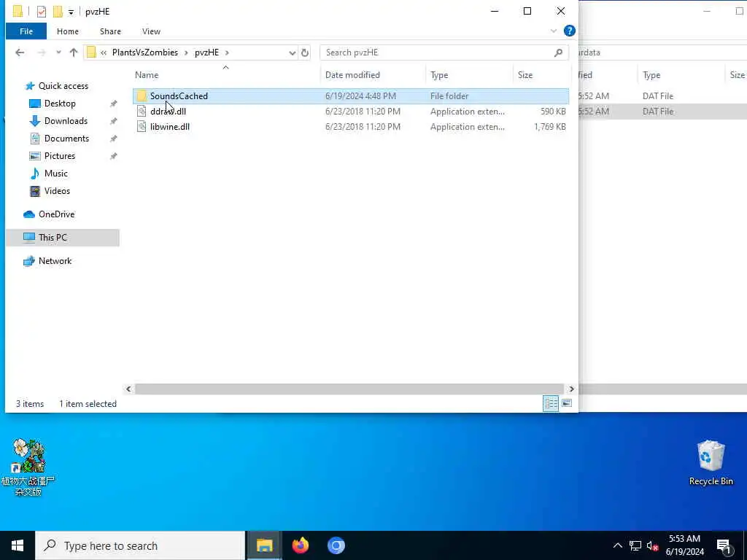Select the SoundsCached folder
This screenshot has height=560, width=747.
[x=351, y=96]
